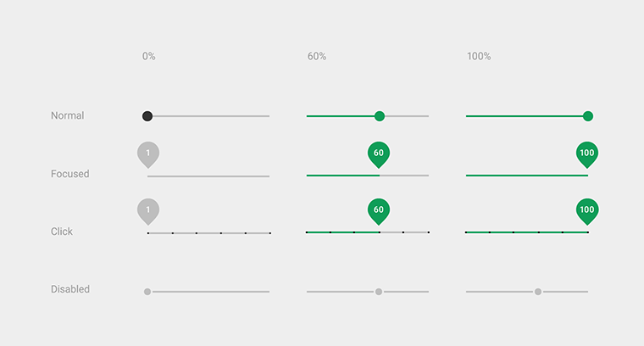Screen dimensions: 644x346
Task: Click the 100% column header
Action: (479, 56)
